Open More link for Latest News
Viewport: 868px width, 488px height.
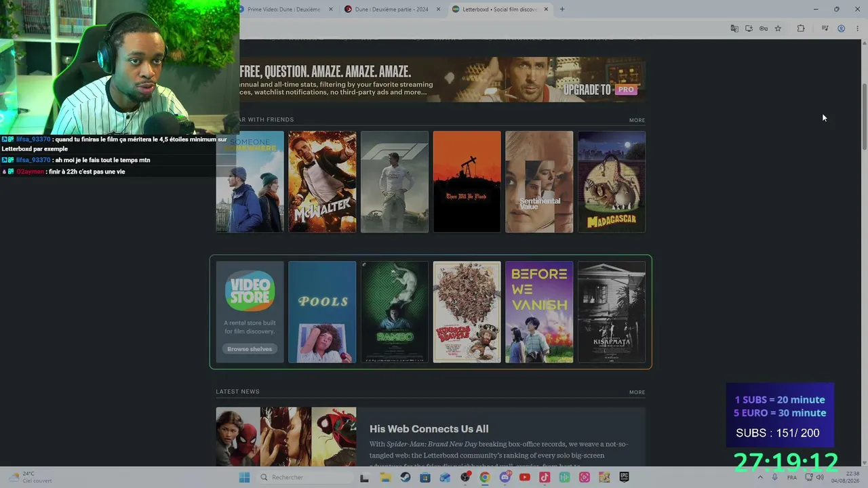coord(637,392)
